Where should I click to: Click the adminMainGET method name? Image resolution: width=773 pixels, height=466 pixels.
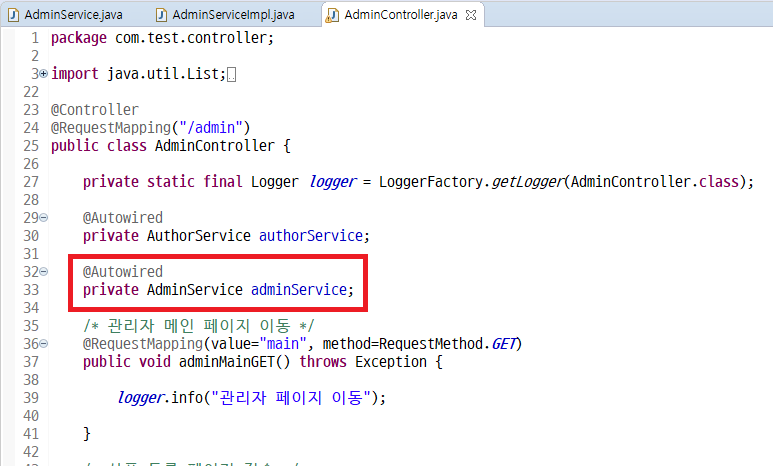[x=227, y=362]
